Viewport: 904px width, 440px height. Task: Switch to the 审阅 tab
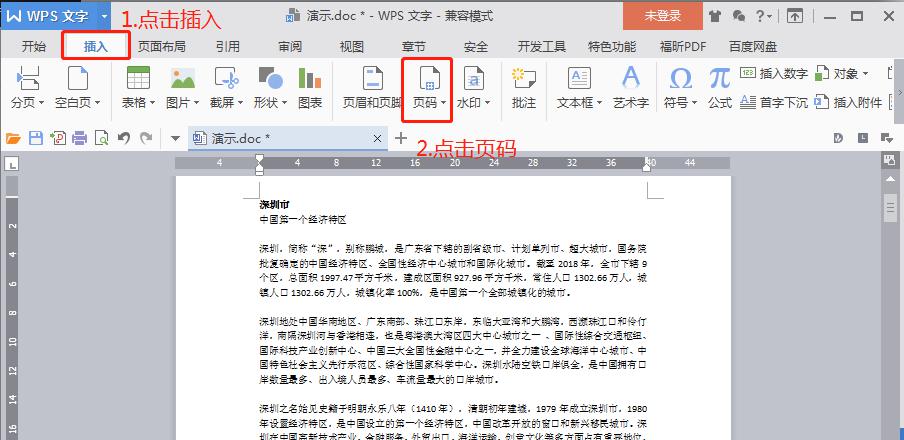(290, 47)
